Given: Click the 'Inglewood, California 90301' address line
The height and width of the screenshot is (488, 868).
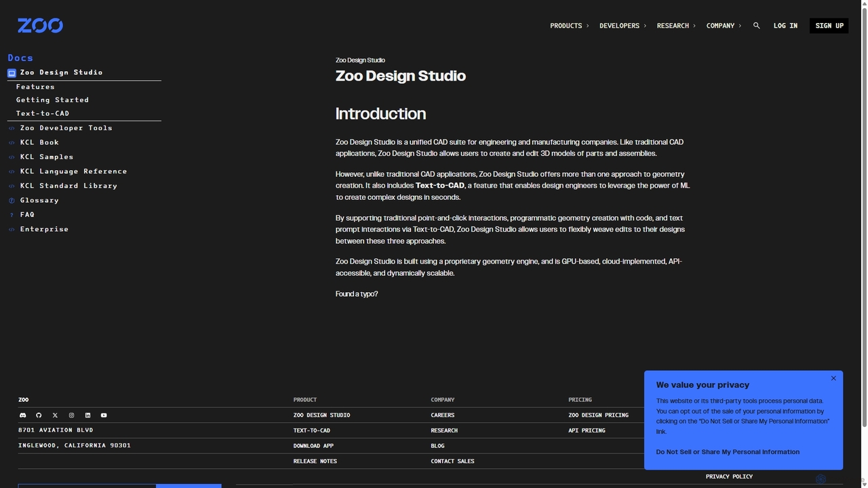Looking at the screenshot, I should click(75, 445).
